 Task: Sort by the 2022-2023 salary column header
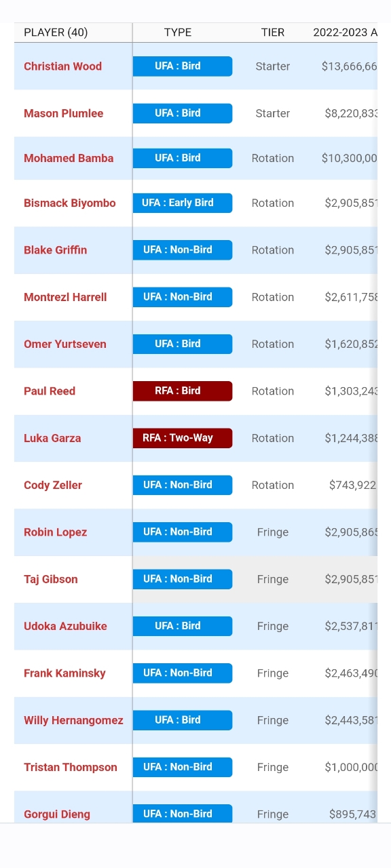(x=345, y=33)
